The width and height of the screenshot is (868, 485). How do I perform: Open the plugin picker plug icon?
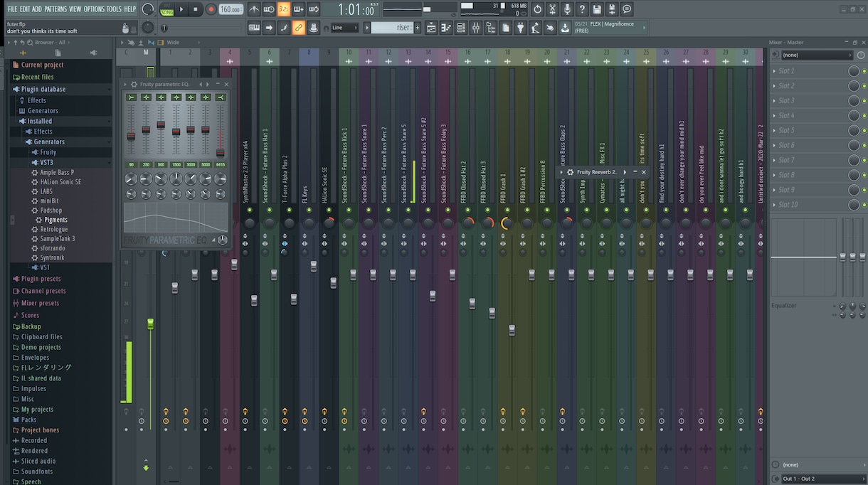tap(520, 28)
